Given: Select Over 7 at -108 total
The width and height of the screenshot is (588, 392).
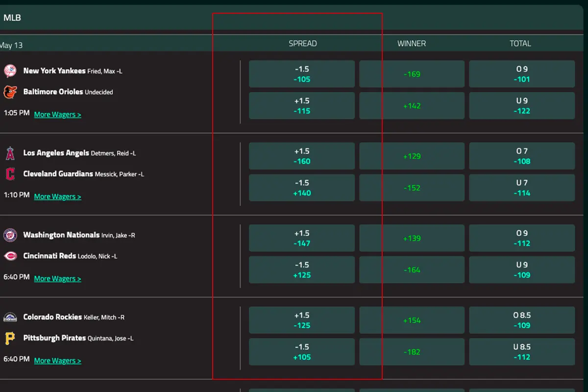Looking at the screenshot, I should coord(522,156).
